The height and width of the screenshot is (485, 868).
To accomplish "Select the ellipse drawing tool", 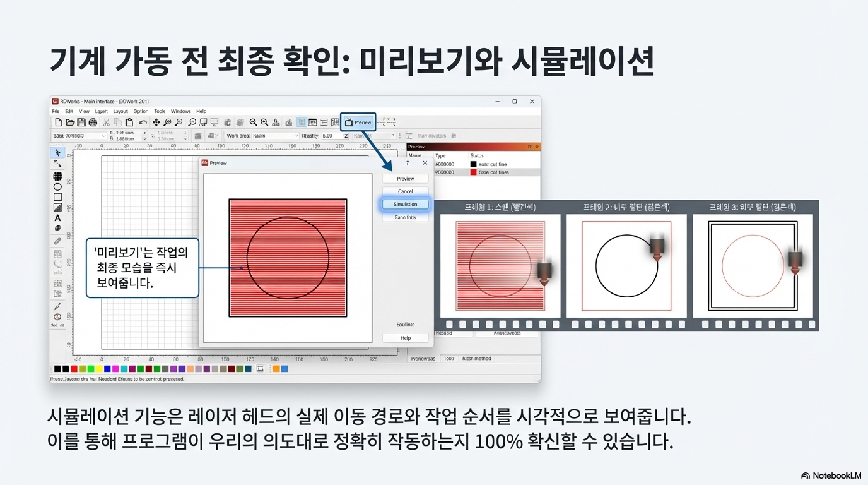I will (58, 187).
